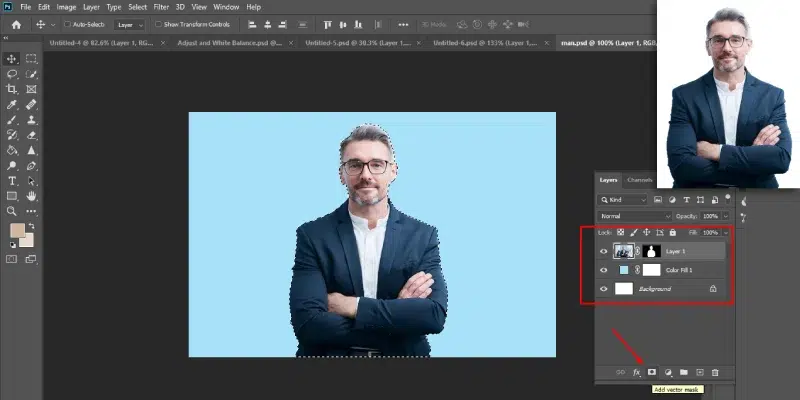
Task: Select the Brush tool
Action: point(12,120)
